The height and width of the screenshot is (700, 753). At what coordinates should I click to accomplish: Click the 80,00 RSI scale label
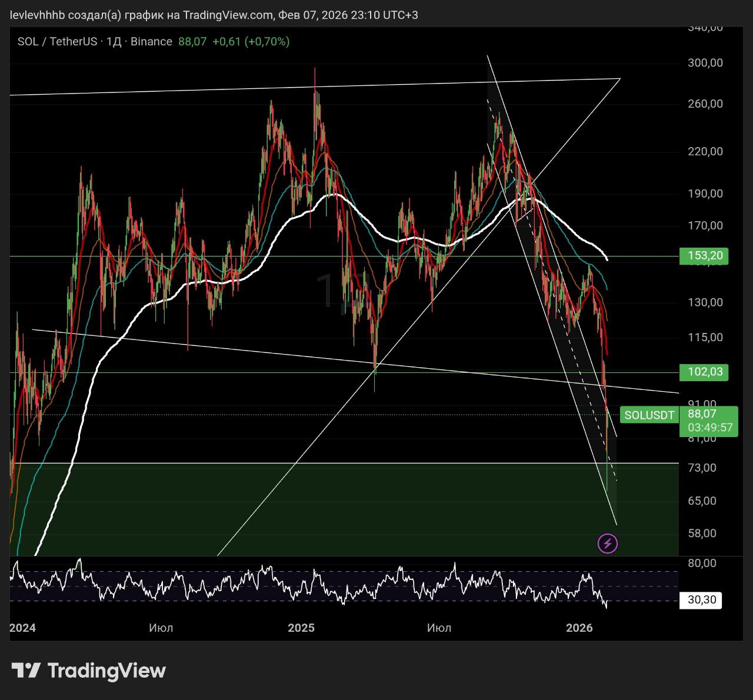pyautogui.click(x=702, y=564)
